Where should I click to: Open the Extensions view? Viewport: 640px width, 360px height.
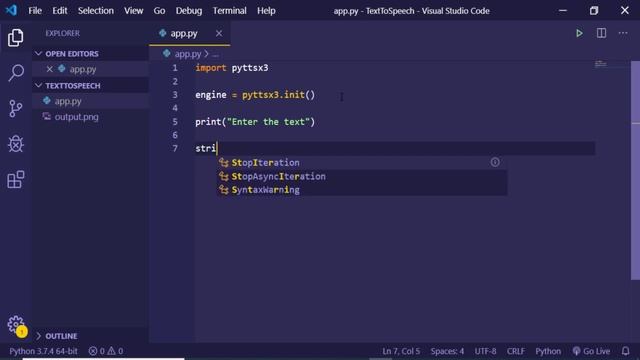16,180
